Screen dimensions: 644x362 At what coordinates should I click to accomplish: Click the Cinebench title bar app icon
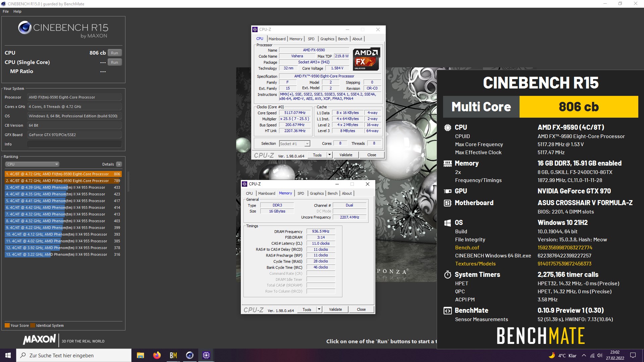pyautogui.click(x=4, y=4)
